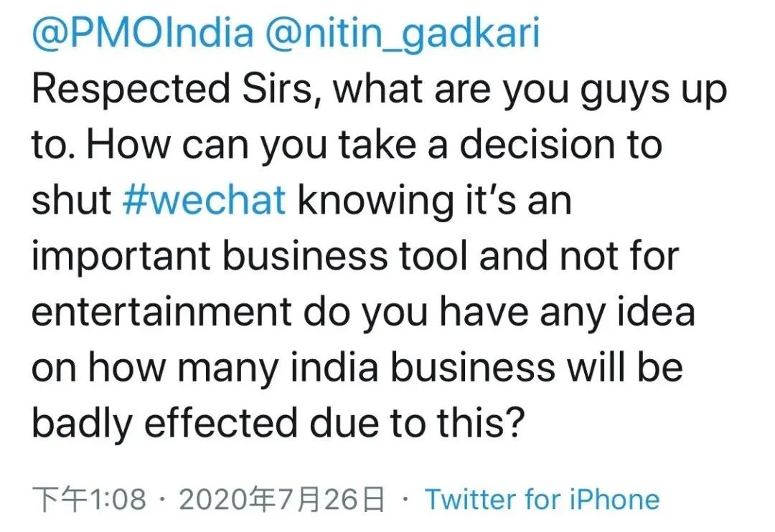The image size is (775, 532).
Task: Click the 下午1:08 timestamp
Action: [x=90, y=499]
